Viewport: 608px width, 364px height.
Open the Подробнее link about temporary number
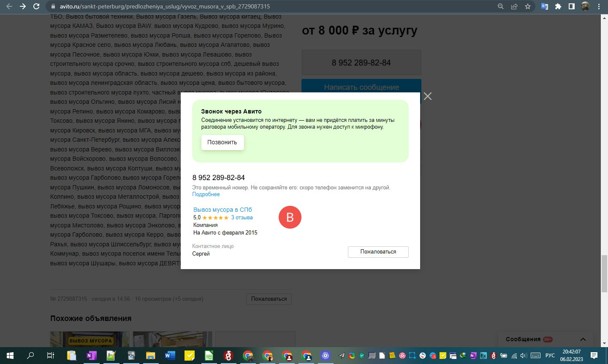point(206,194)
